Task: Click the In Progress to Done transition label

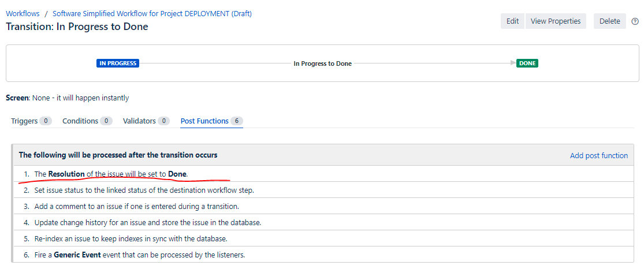Action: tap(322, 63)
